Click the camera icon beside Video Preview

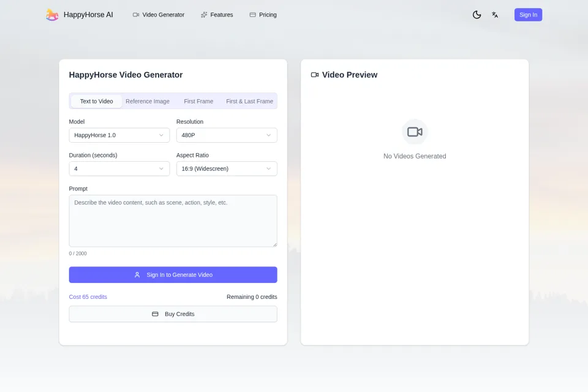tap(315, 75)
